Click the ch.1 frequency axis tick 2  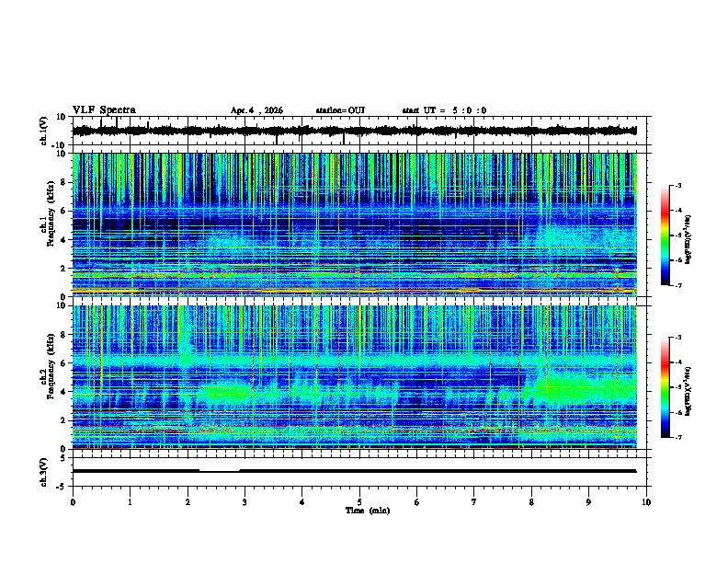[x=63, y=269]
